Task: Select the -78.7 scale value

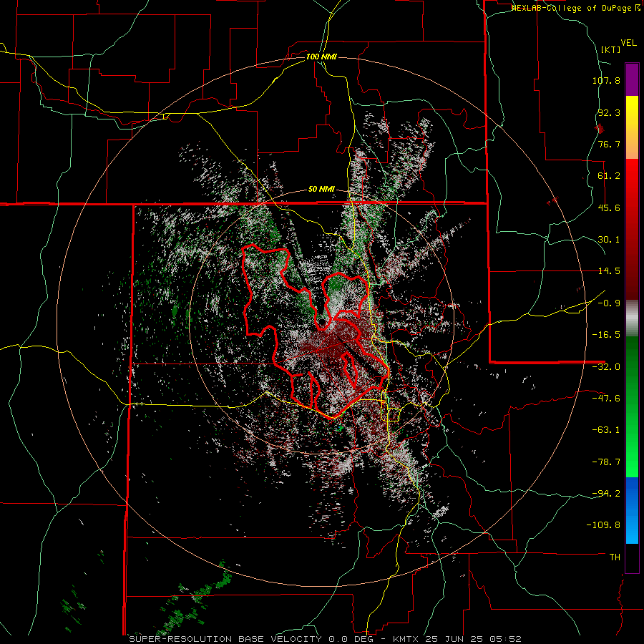Action: pyautogui.click(x=606, y=462)
